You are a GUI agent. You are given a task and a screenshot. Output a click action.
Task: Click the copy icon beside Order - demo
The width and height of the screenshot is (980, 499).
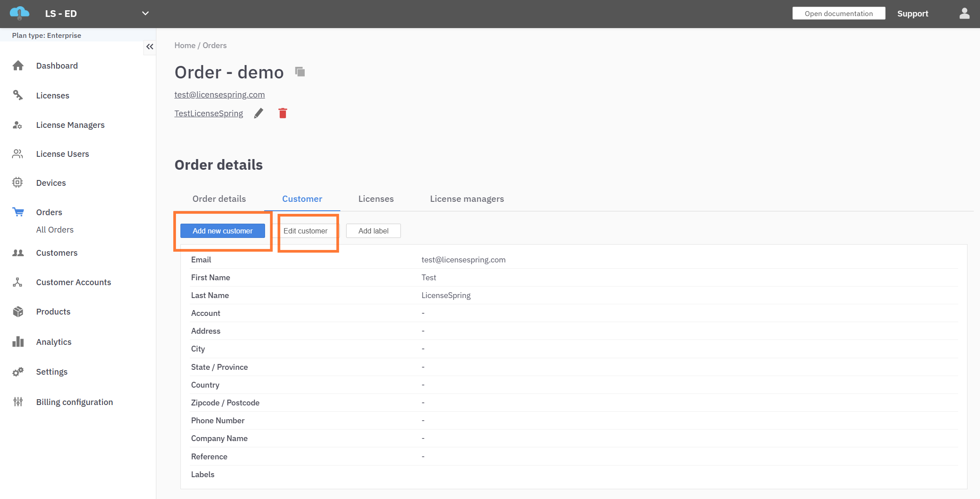(300, 72)
